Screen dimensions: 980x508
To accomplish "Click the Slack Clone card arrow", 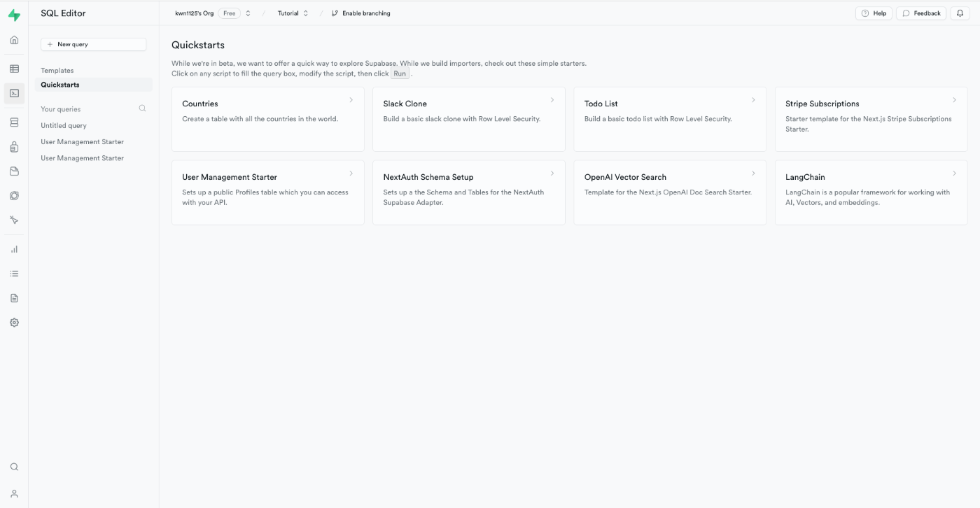I will (552, 100).
